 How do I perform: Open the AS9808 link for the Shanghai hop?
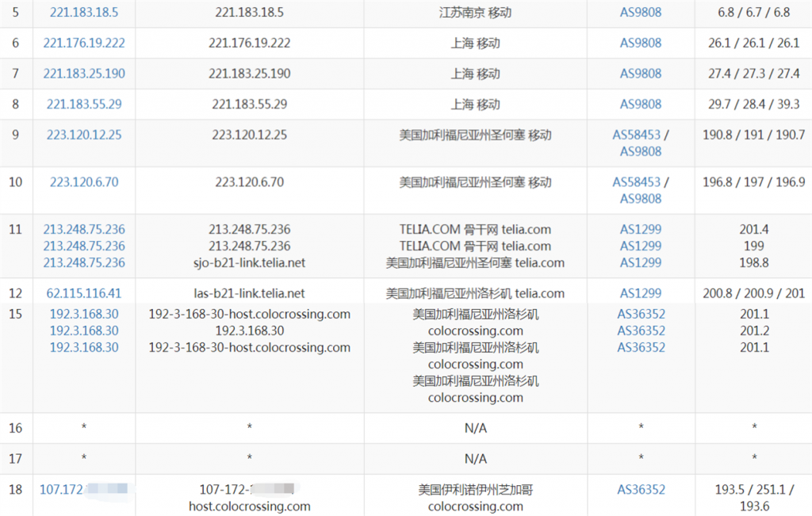point(641,43)
